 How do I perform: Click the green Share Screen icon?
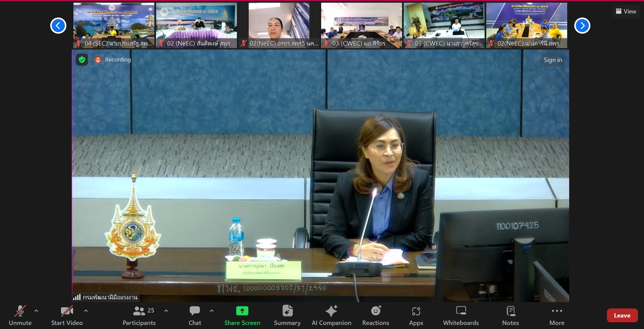pyautogui.click(x=242, y=311)
